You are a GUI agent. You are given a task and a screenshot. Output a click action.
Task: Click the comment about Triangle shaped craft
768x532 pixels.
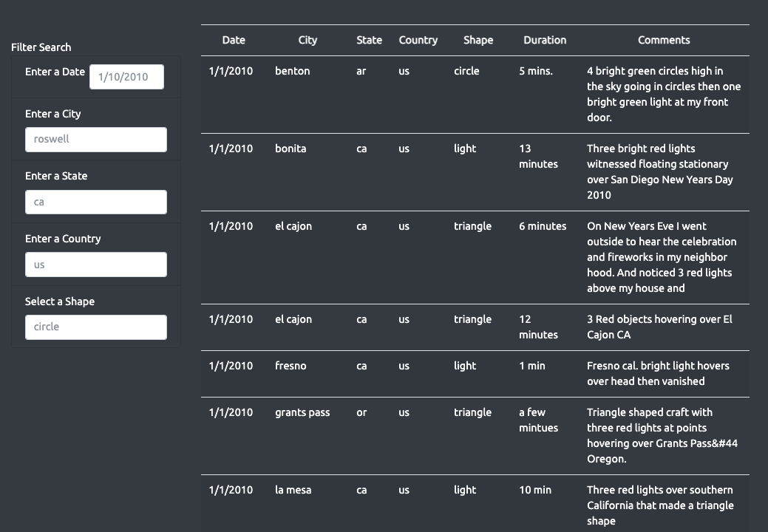[x=662, y=436]
